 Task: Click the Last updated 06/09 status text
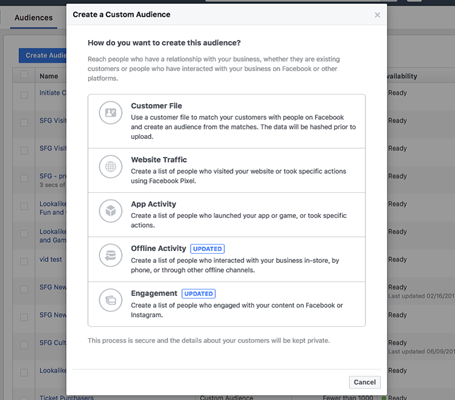[x=421, y=352]
